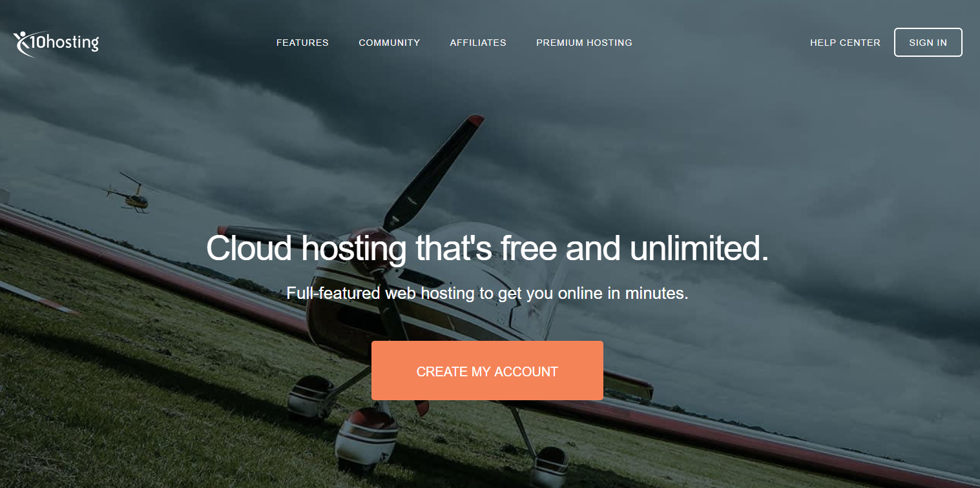This screenshot has height=488, width=980.
Task: Go to the Community page
Action: click(390, 43)
